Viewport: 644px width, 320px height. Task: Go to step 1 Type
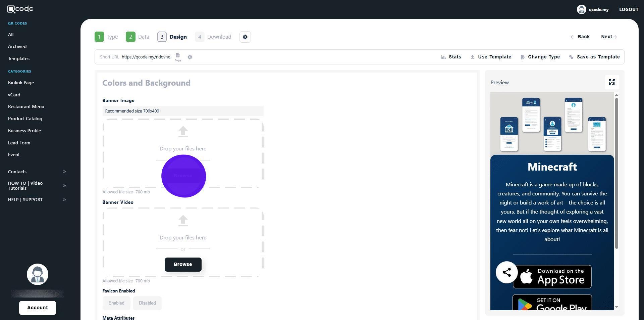tap(106, 37)
